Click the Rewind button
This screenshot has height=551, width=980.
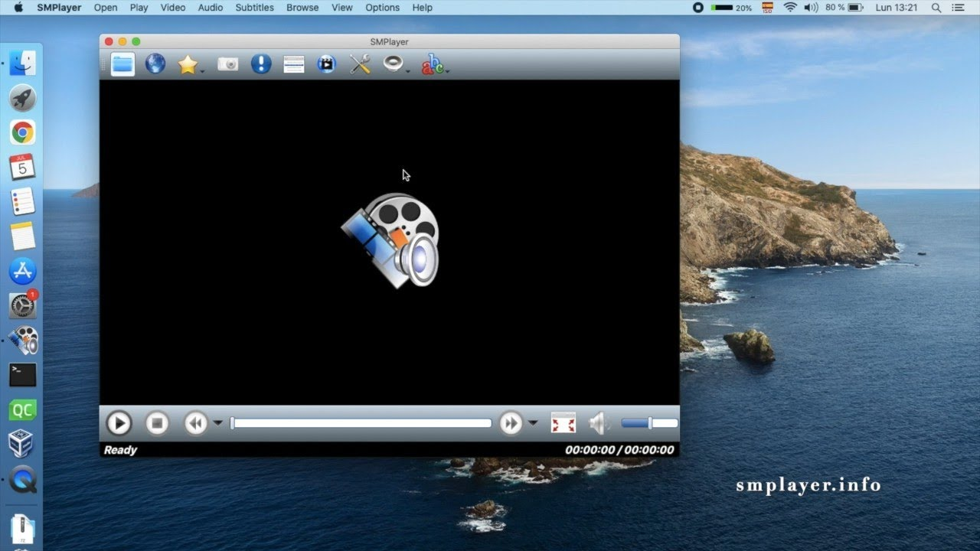(196, 423)
